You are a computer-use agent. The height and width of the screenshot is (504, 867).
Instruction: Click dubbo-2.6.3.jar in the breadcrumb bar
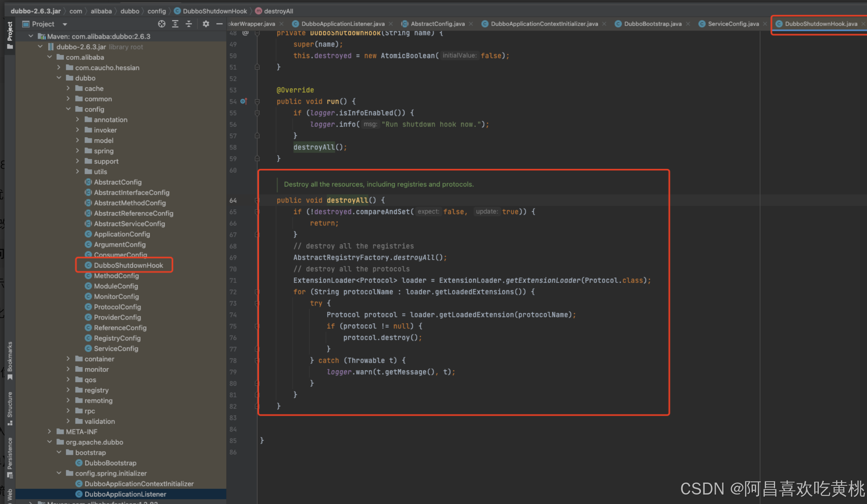coord(35,11)
